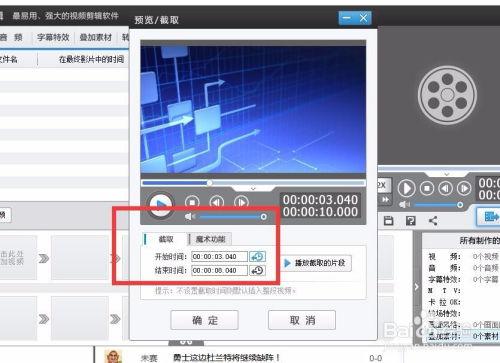Collapse the chevron below the trim dialog progress bar
Screen dimensions: 500x363
click(253, 189)
